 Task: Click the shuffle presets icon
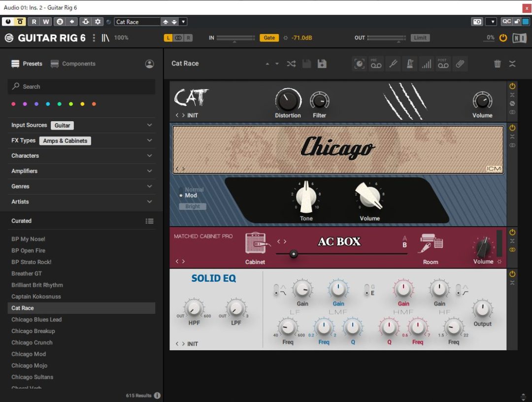(x=291, y=64)
